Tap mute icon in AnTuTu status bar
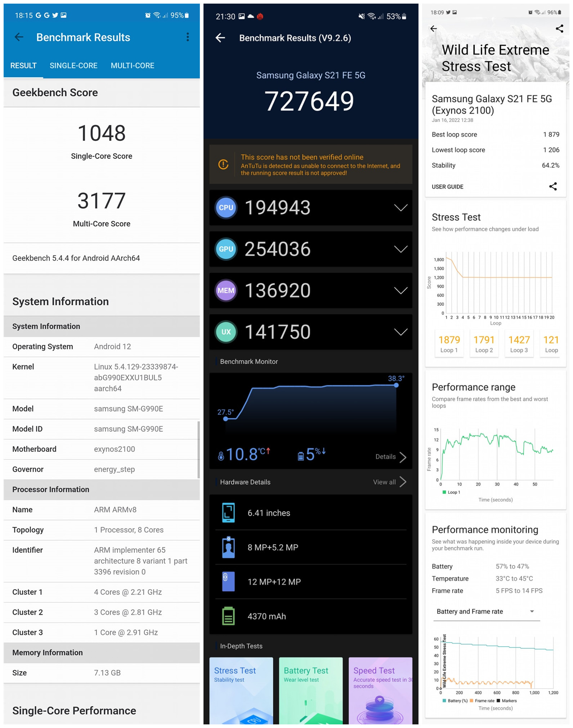Viewport: 573px width, 728px height. [362, 16]
